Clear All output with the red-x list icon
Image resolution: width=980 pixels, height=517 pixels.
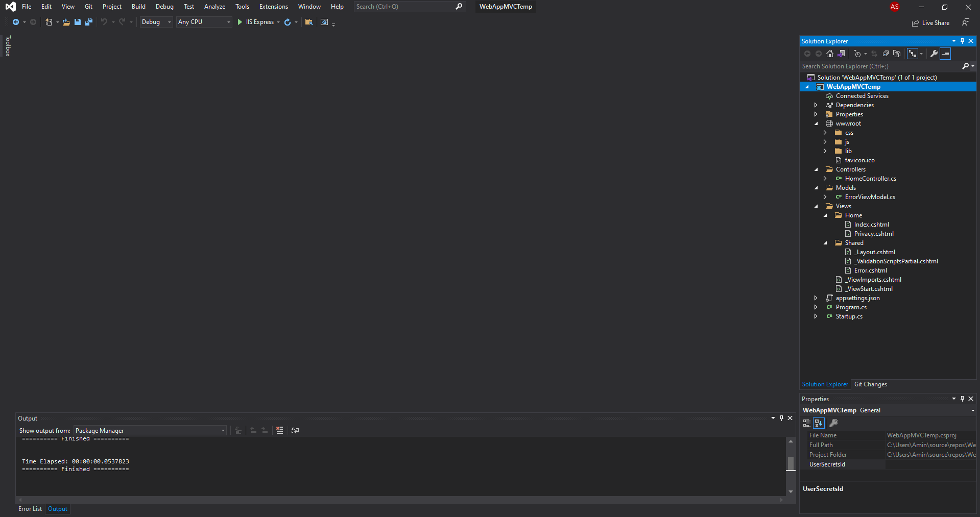279,430
